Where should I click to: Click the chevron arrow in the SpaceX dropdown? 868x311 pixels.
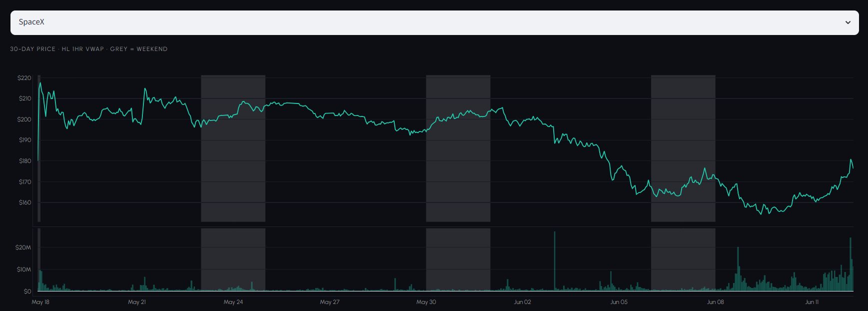(x=848, y=22)
